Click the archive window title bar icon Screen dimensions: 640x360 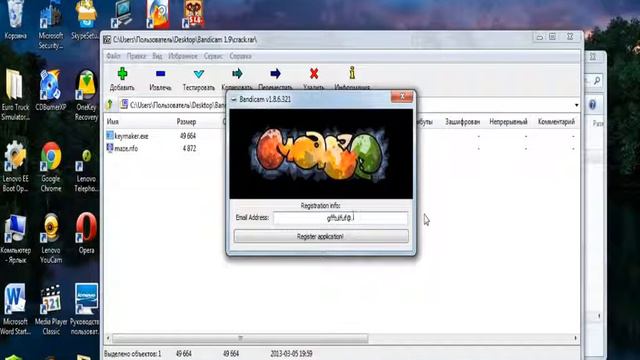pyautogui.click(x=107, y=40)
